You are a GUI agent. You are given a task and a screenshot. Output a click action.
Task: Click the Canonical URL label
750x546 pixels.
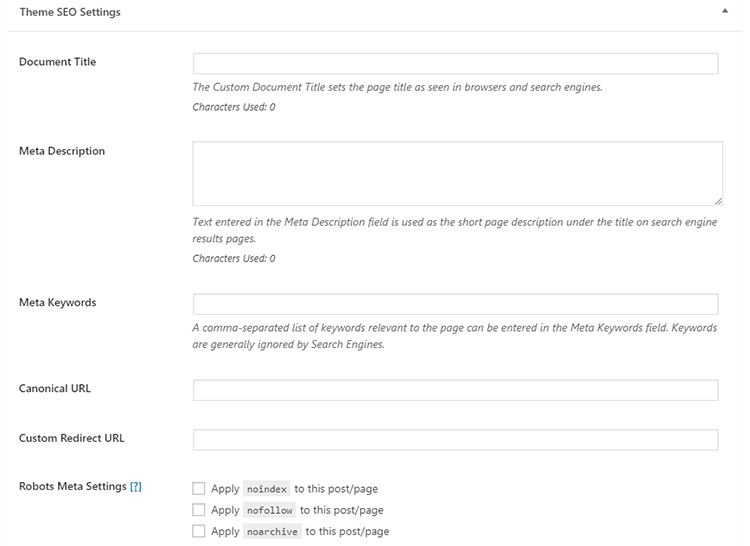tap(55, 389)
